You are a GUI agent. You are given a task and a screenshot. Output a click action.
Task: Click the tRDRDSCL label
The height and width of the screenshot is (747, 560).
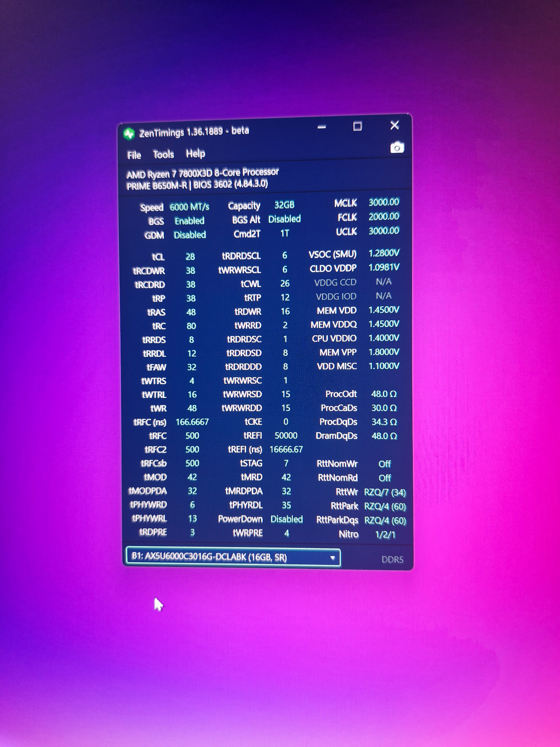(241, 256)
